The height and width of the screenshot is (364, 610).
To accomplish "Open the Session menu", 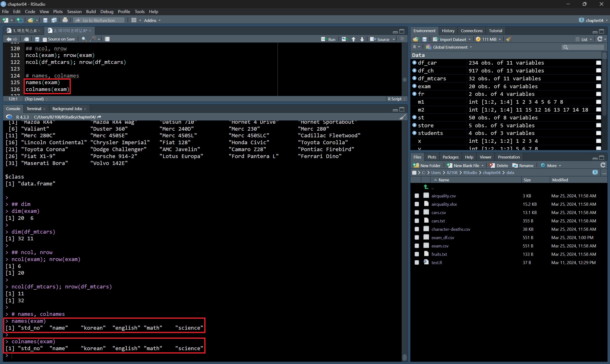I will point(74,11).
